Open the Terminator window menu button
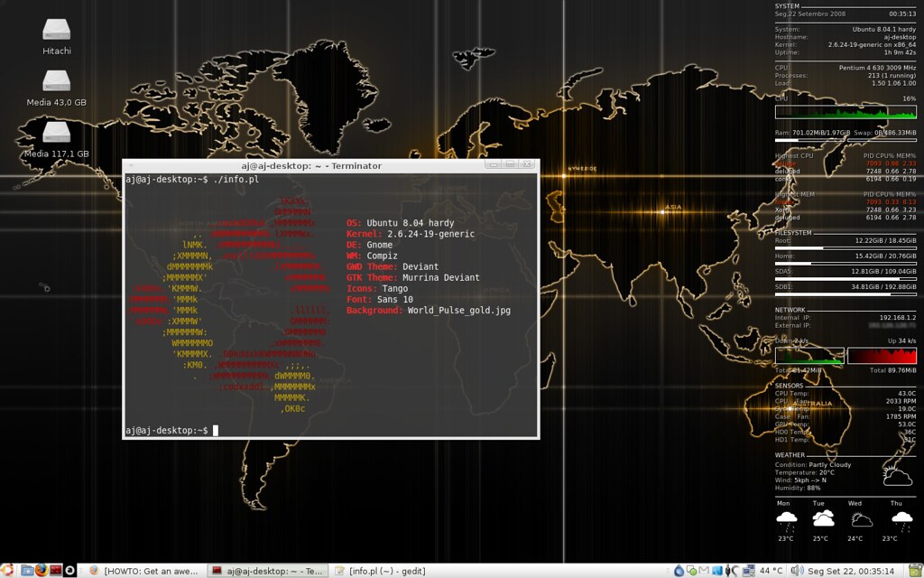This screenshot has height=578, width=924. (131, 166)
